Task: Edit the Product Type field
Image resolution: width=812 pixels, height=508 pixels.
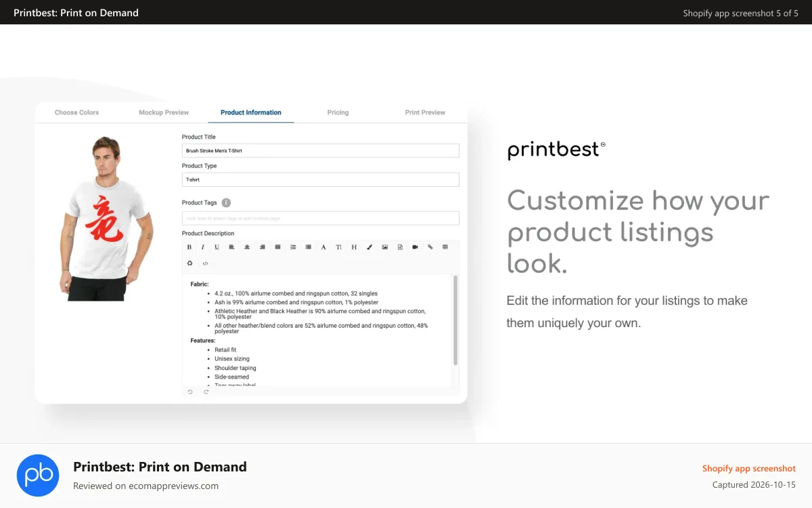Action: [x=321, y=179]
